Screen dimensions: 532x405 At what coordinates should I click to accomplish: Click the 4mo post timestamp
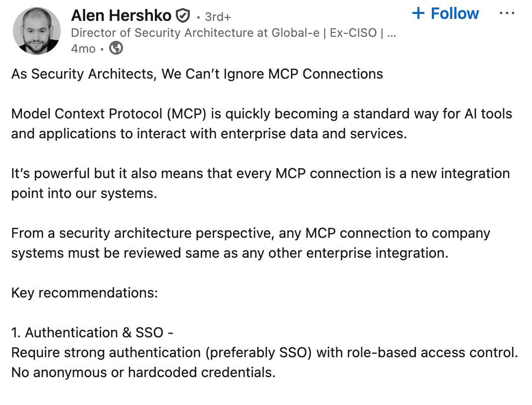coord(82,48)
